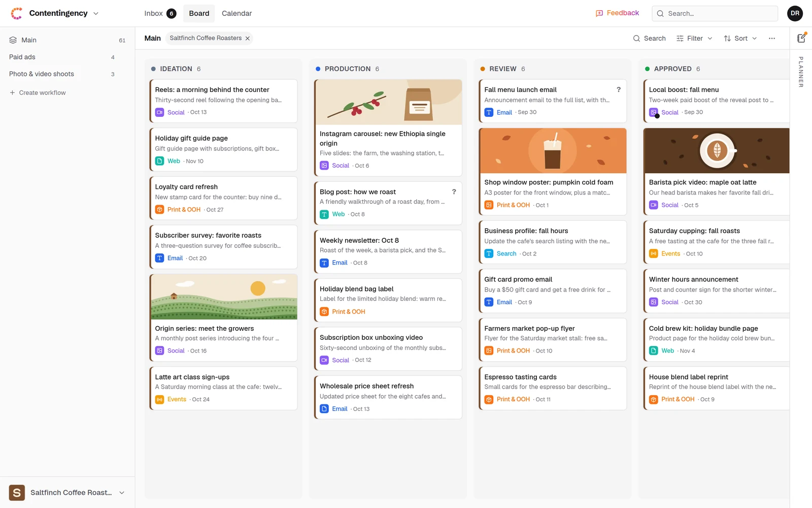Switch to the Board tab
The height and width of the screenshot is (508, 812).
pyautogui.click(x=199, y=13)
